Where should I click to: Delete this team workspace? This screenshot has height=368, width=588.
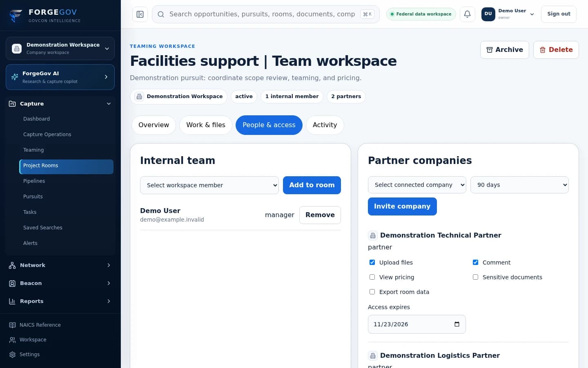(556, 50)
